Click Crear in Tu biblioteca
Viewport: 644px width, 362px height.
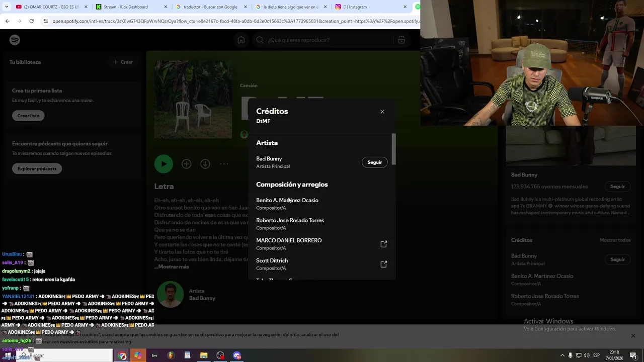point(123,62)
